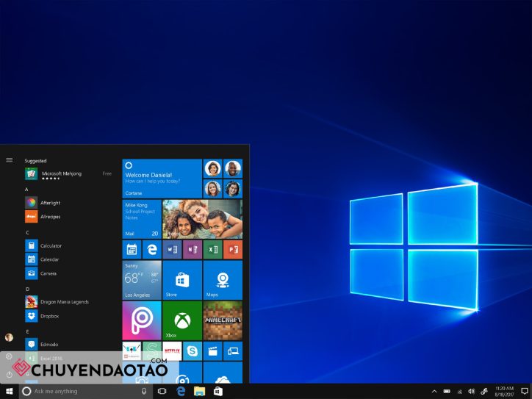Open the Store icon on the taskbar
The width and height of the screenshot is (532, 399).
pos(218,391)
